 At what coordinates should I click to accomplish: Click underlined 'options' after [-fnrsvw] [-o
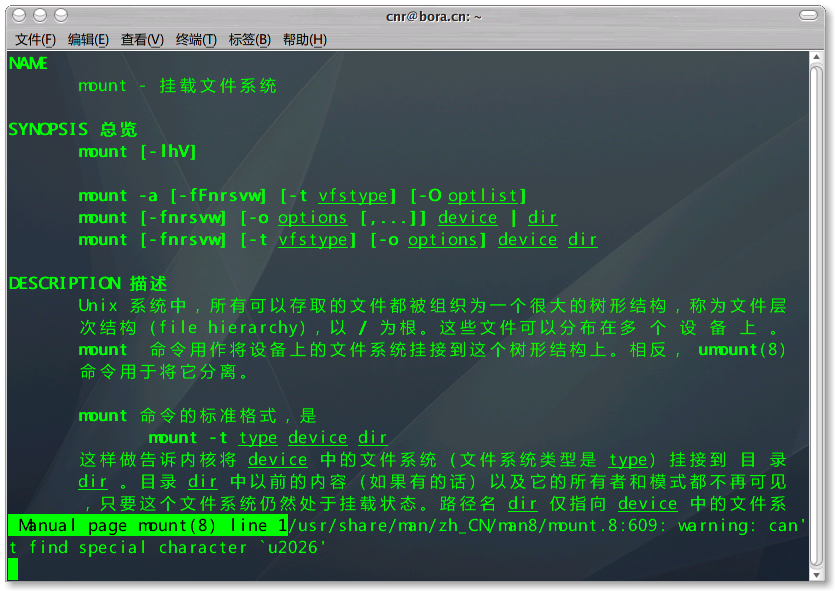tap(313, 218)
